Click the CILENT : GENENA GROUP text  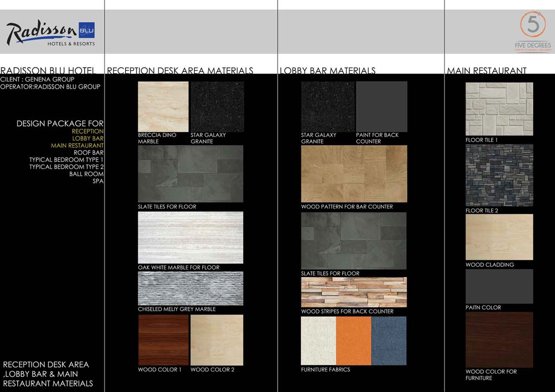pos(37,79)
